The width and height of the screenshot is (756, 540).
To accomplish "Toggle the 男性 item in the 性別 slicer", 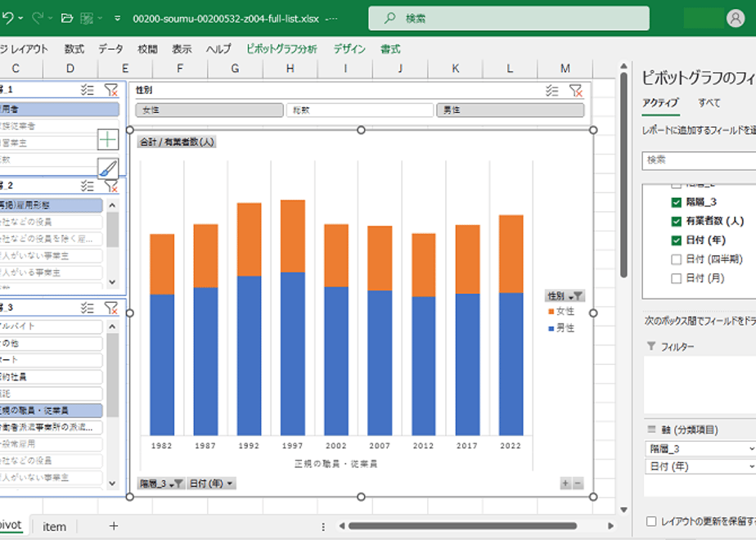I will (510, 110).
